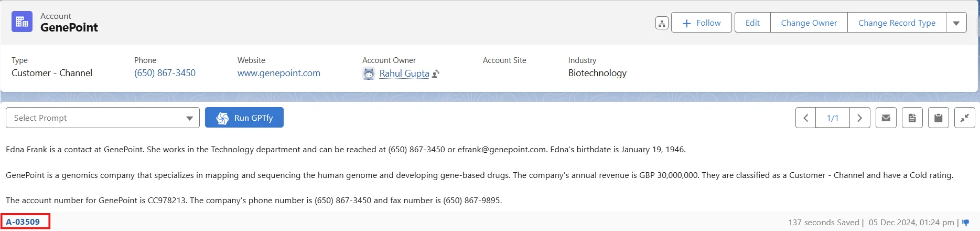
Task: Collapse the response panel with the arrows icon
Action: click(965, 118)
